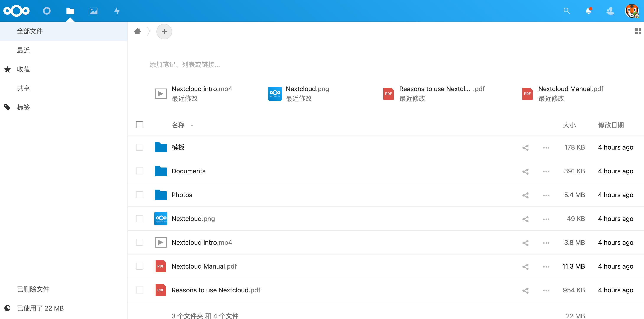Open the search magnifier

566,11
